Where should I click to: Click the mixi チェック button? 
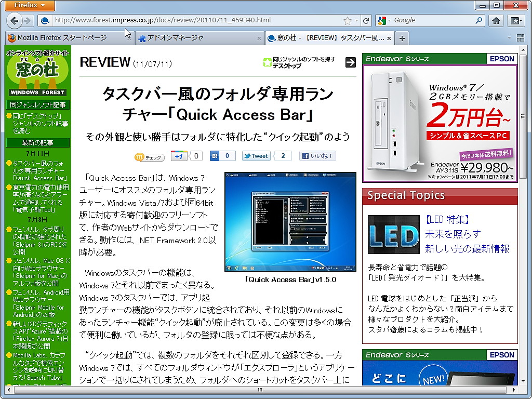(x=150, y=157)
